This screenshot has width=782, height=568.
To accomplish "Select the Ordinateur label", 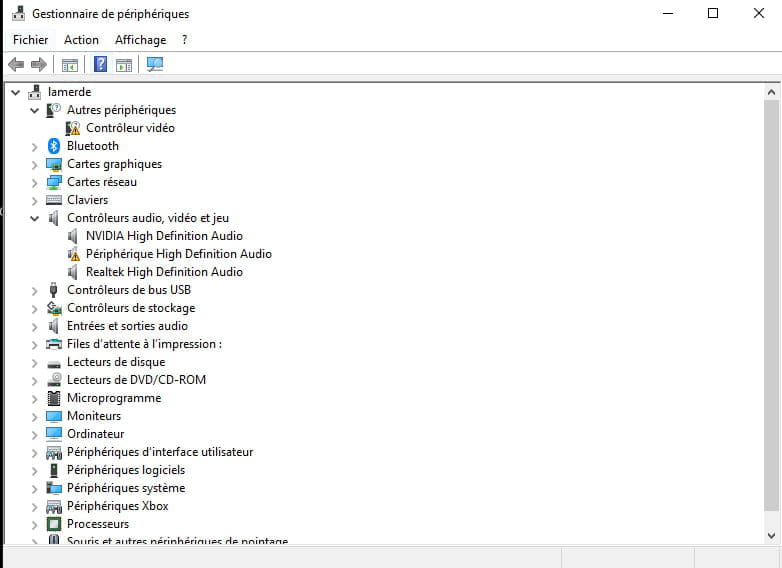I will [x=95, y=434].
